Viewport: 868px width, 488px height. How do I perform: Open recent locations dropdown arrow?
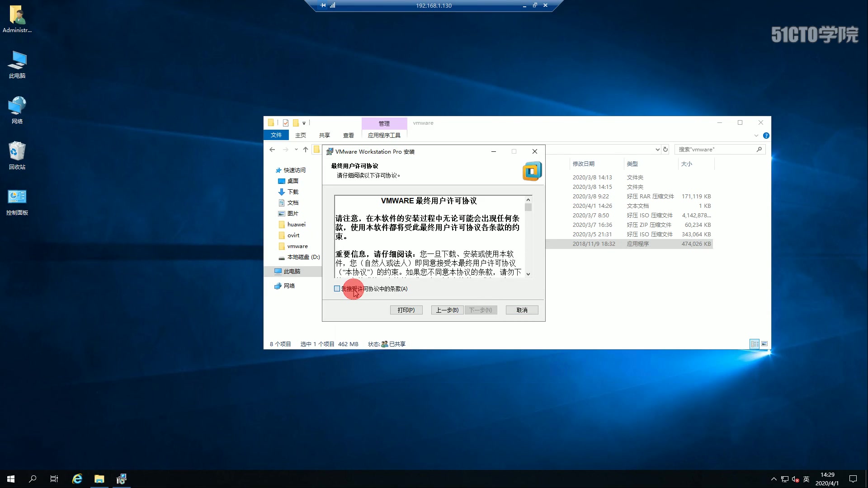coord(296,150)
